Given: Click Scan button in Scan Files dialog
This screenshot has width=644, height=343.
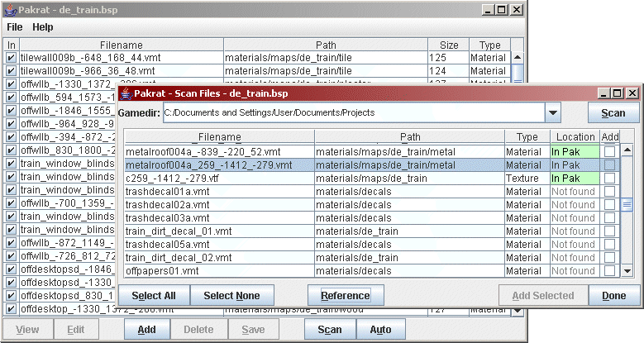Looking at the screenshot, I should pos(613,113).
